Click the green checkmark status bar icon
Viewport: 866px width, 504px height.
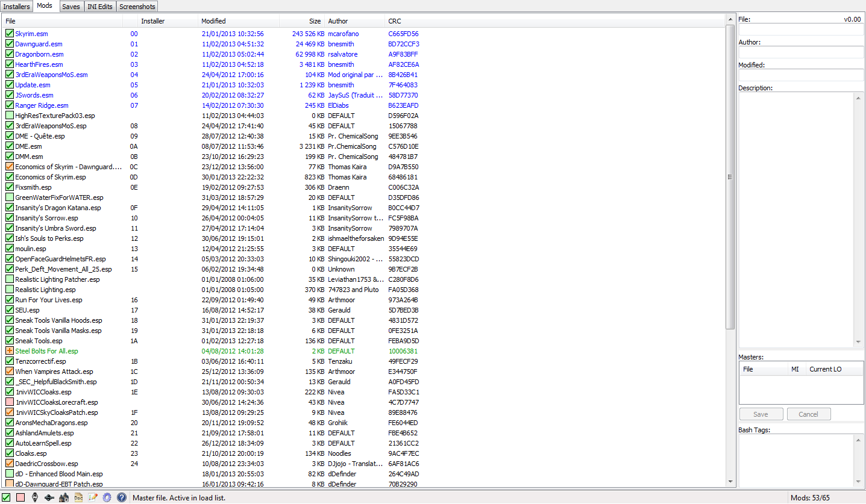[6, 497]
